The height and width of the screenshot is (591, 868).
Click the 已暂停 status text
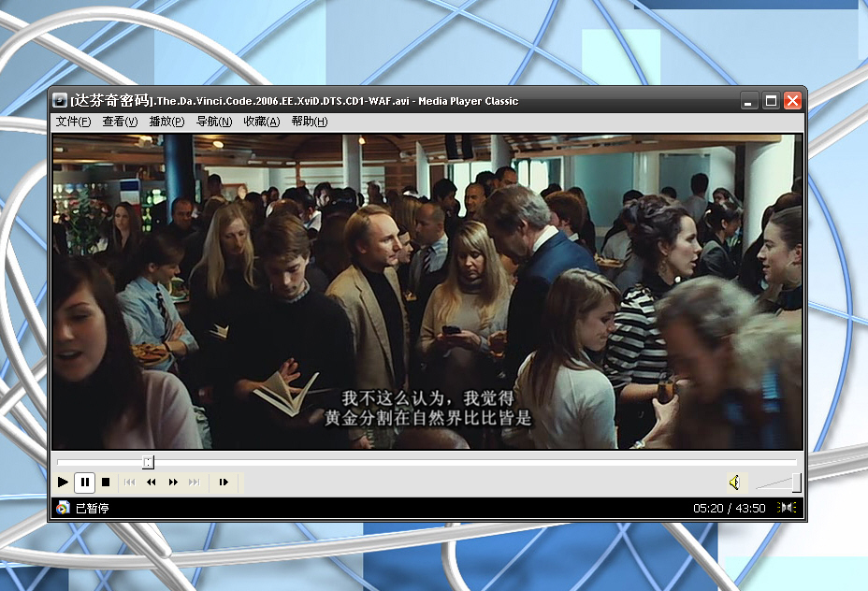tap(92, 508)
